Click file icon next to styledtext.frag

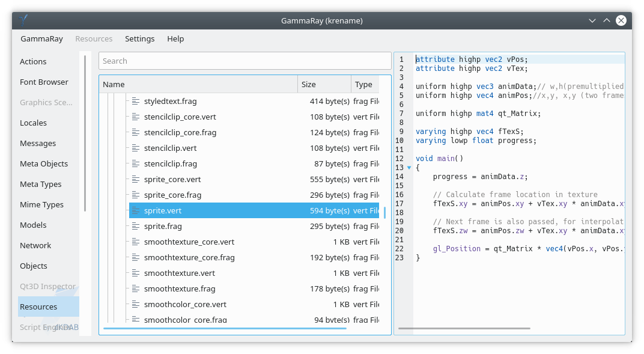point(136,101)
